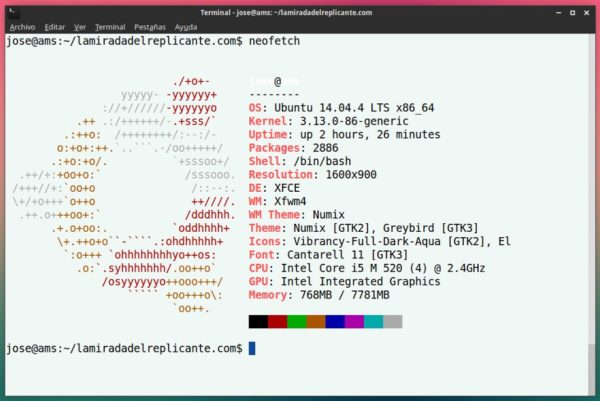Viewport: 600px width, 401px height.
Task: Click the 'Ubuntu 14.04.4 LTS x86_64' OS line
Action: (x=354, y=108)
